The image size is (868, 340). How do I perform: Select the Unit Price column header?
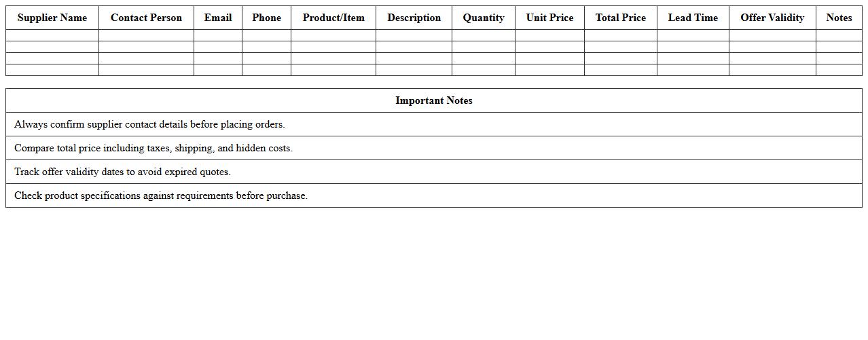549,18
